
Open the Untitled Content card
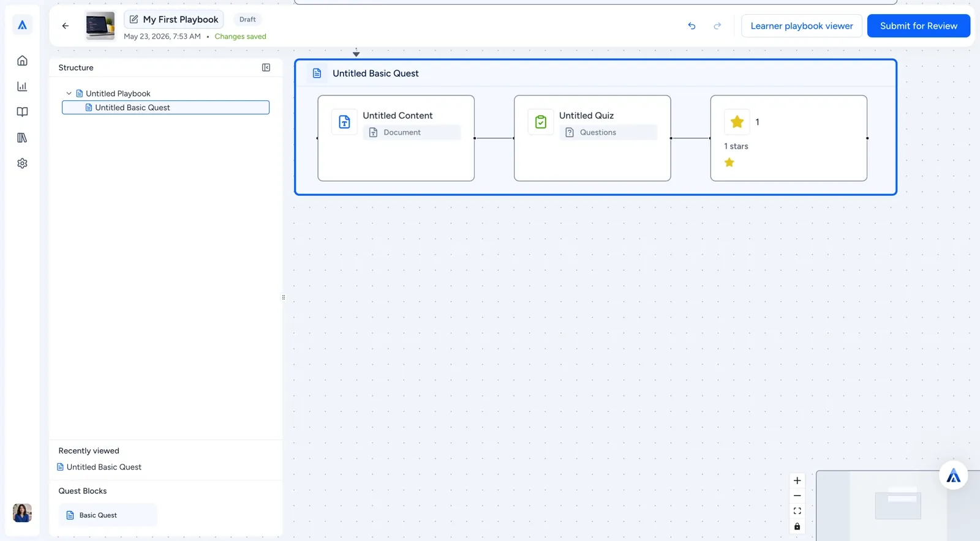point(396,138)
